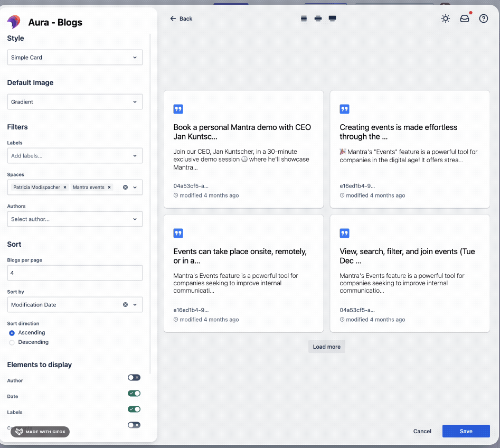The image size is (500, 448).
Task: Click the settings panel vertical scrollbar
Action: click(x=150, y=203)
